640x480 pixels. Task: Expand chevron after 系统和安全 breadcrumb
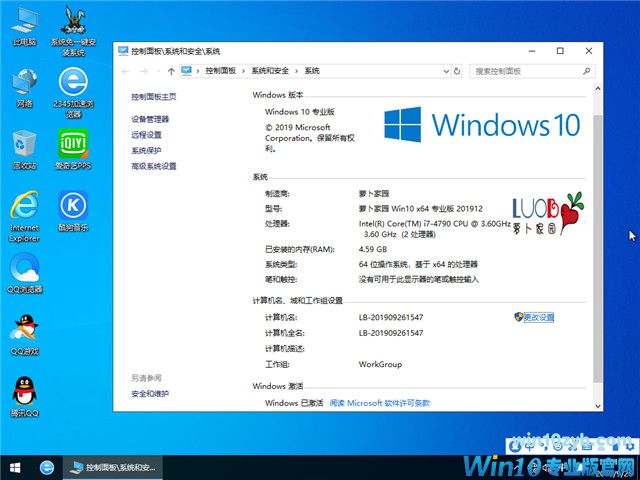click(297, 71)
